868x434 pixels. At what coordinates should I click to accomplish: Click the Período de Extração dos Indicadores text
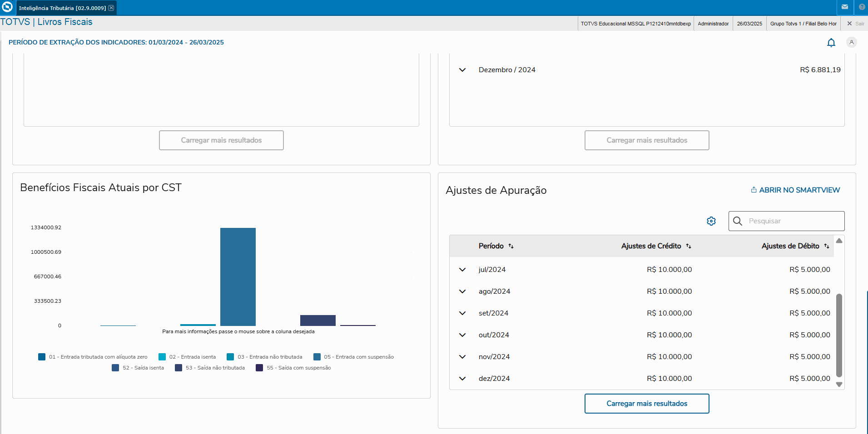tap(116, 42)
